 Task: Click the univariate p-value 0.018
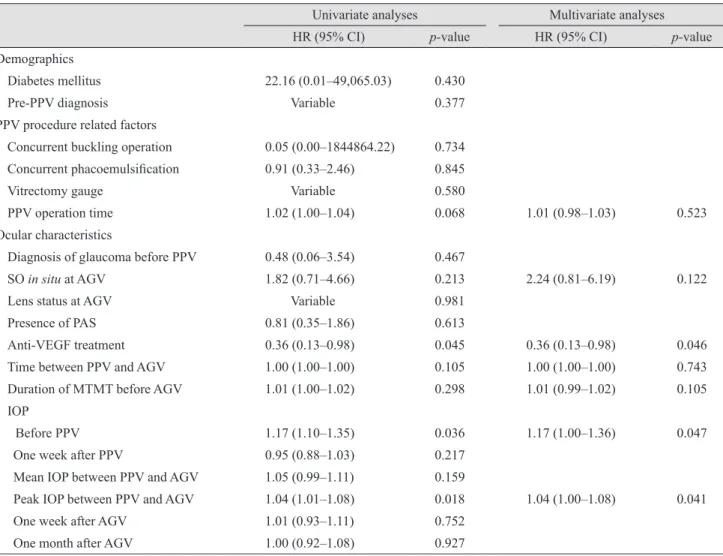[450, 499]
